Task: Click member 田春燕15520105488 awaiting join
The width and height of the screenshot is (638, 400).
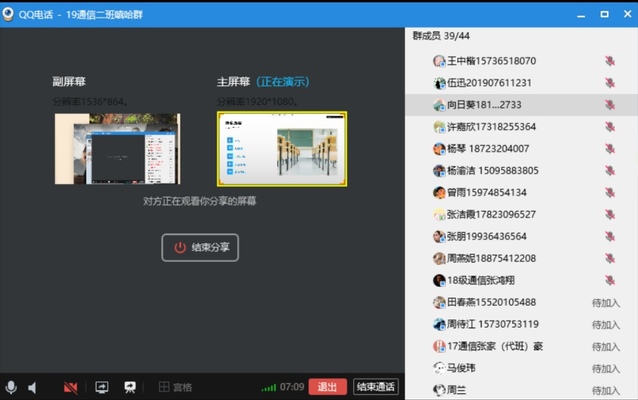Action: tap(490, 302)
